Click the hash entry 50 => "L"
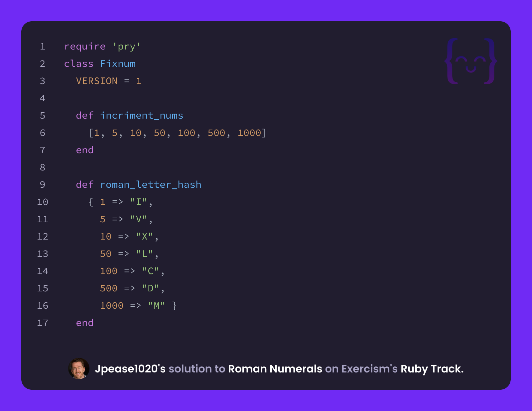This screenshot has width=532, height=411. (127, 254)
